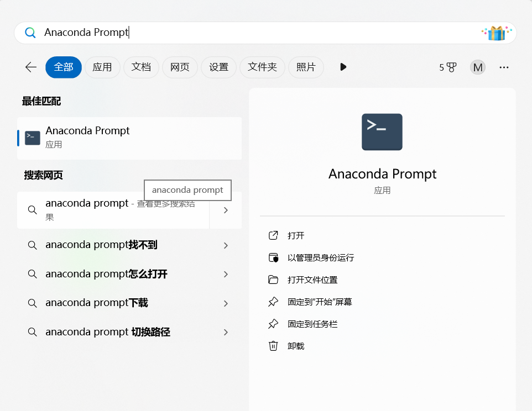Viewport: 532px width, 411px height.
Task: Choose 固定到"开始"屏幕 action
Action: (x=320, y=302)
